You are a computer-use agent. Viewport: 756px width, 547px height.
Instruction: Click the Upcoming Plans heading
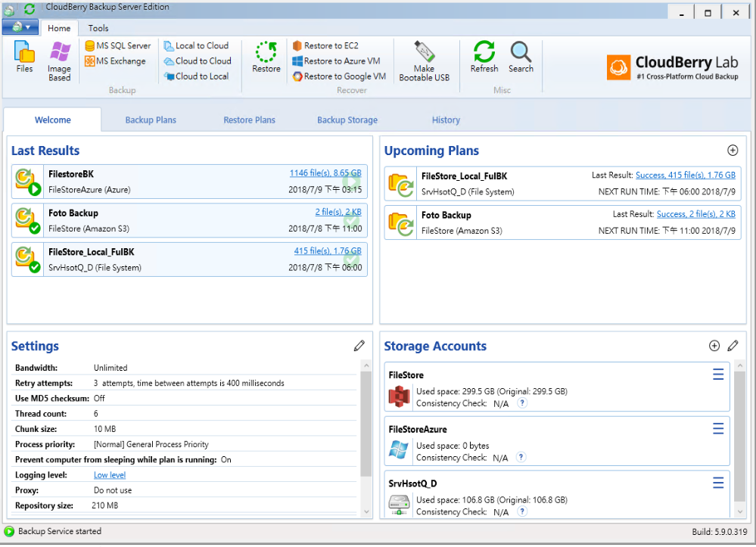click(431, 151)
